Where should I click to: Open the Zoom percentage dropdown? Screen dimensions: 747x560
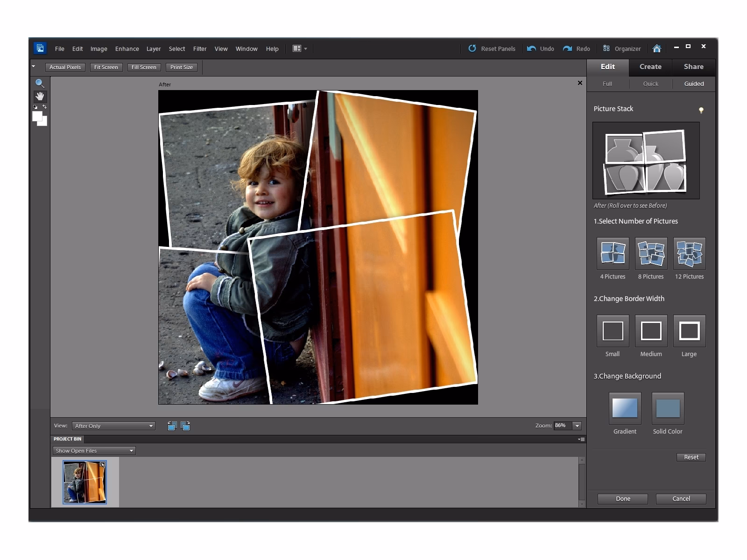[x=577, y=426]
